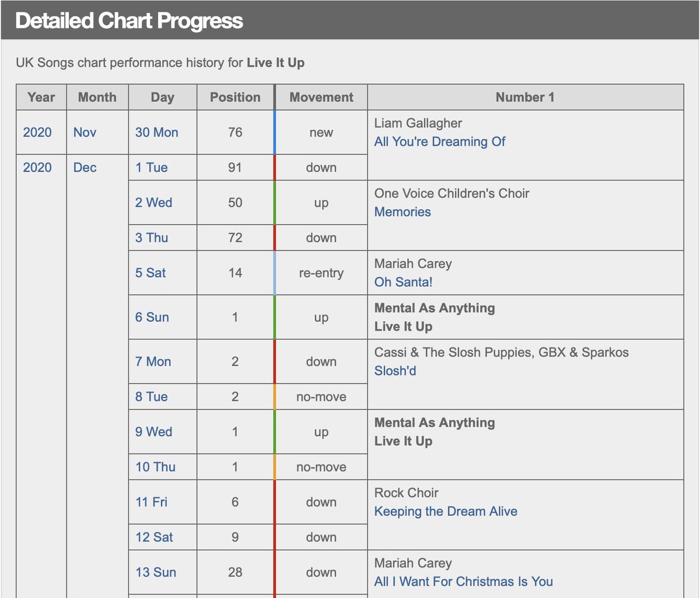Select the Detailed Chart Progress heading
The height and width of the screenshot is (598, 700).
pyautogui.click(x=129, y=20)
